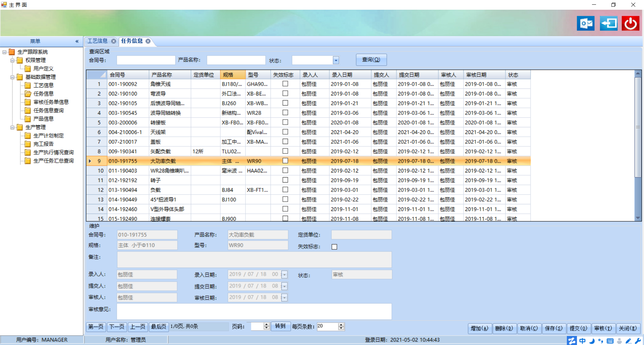The image size is (644, 345).
Task: Open 审核任务单信息 tree item
Action: pos(51,102)
